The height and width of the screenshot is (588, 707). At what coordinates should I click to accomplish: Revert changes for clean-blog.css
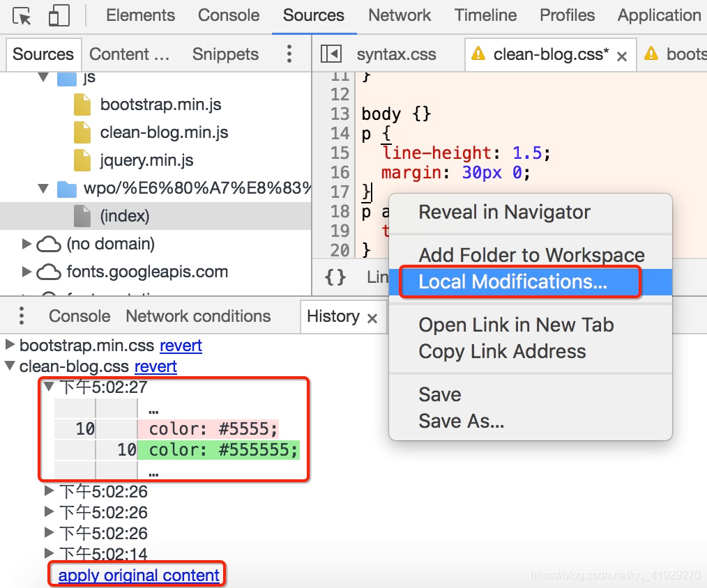tap(155, 366)
